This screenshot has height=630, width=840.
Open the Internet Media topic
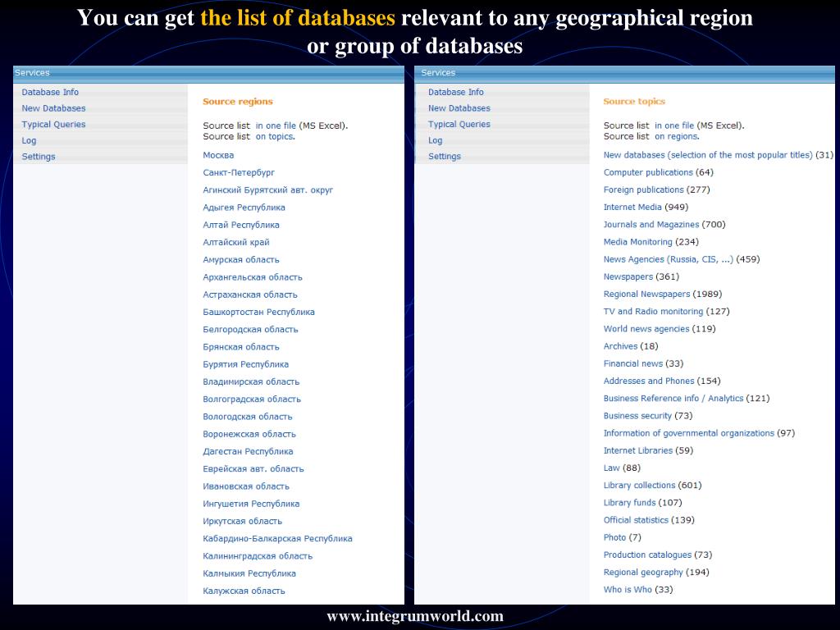(632, 207)
